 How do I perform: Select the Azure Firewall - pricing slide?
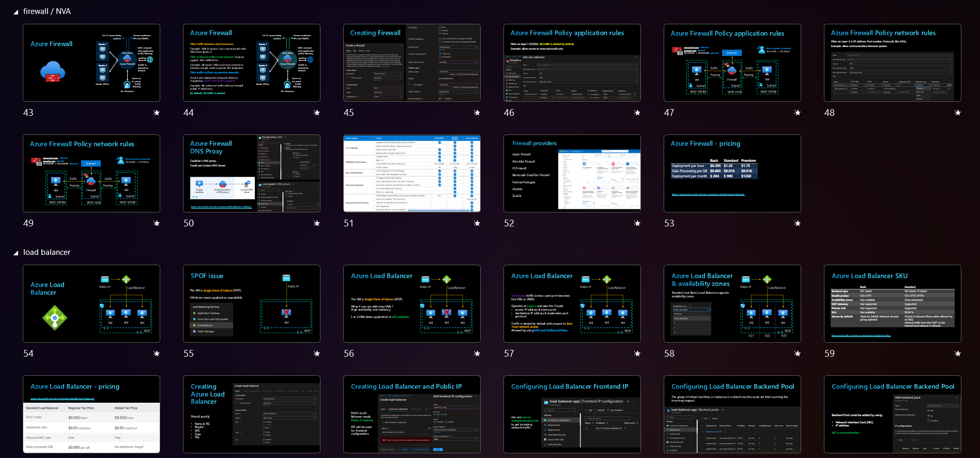point(732,173)
